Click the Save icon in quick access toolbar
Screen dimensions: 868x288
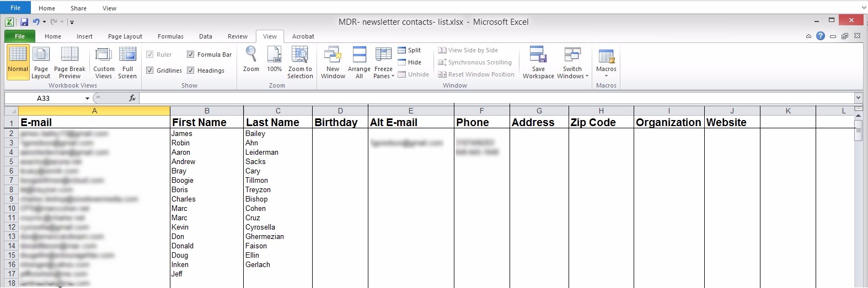[x=24, y=22]
